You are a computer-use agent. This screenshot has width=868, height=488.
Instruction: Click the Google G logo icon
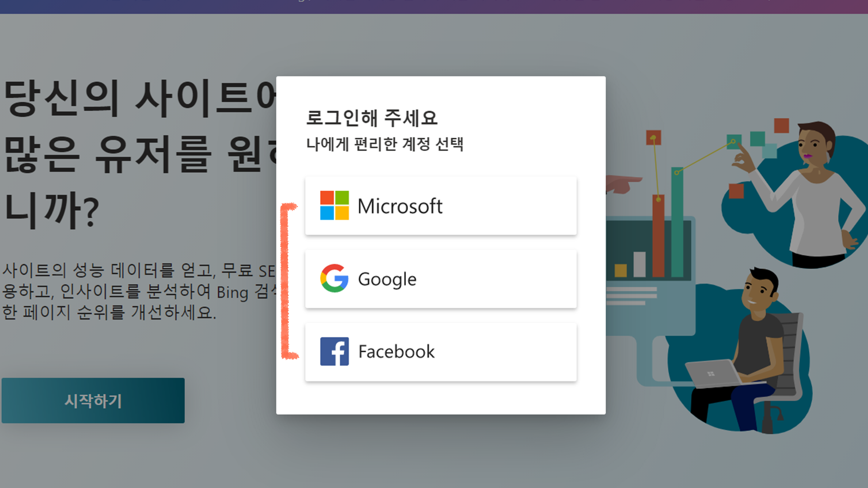click(335, 278)
